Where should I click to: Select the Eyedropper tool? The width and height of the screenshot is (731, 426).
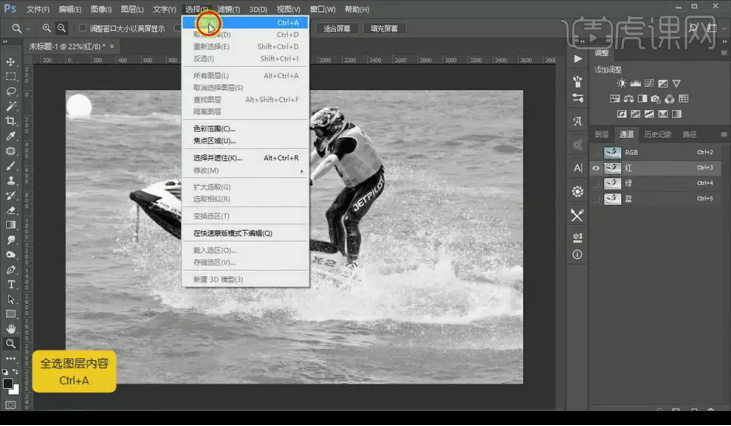(11, 136)
